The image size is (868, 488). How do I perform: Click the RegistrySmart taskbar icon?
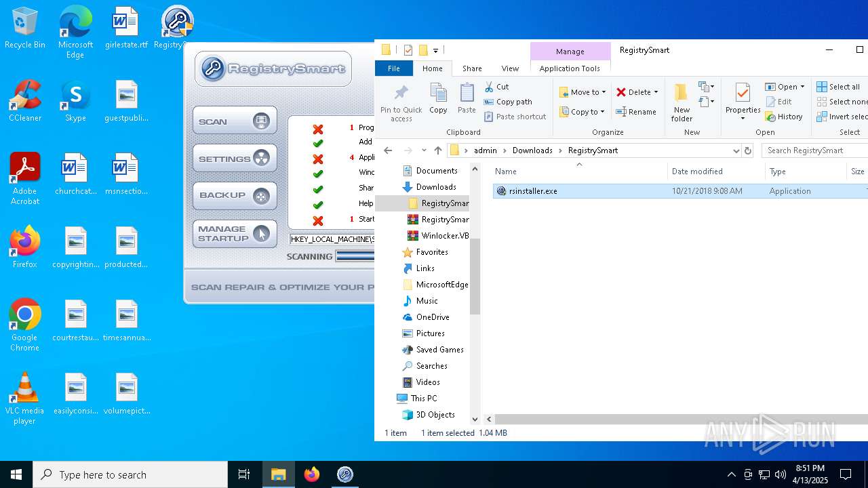coord(345,474)
